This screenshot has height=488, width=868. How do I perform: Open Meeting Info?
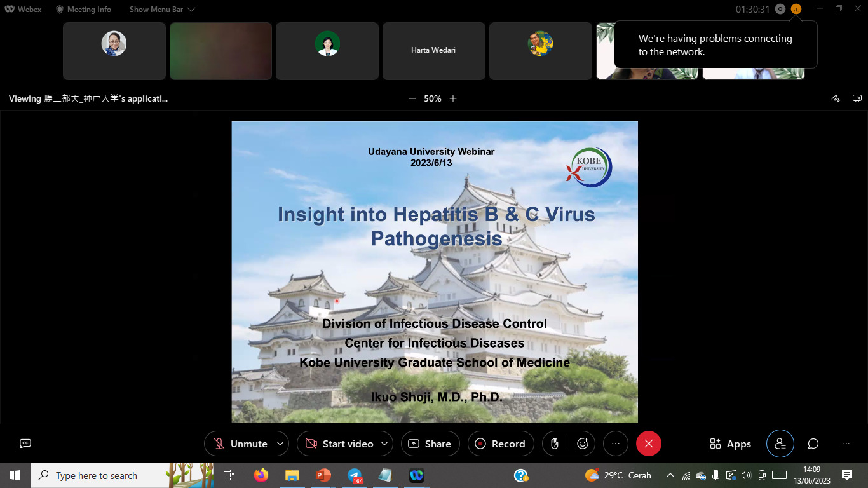83,10
